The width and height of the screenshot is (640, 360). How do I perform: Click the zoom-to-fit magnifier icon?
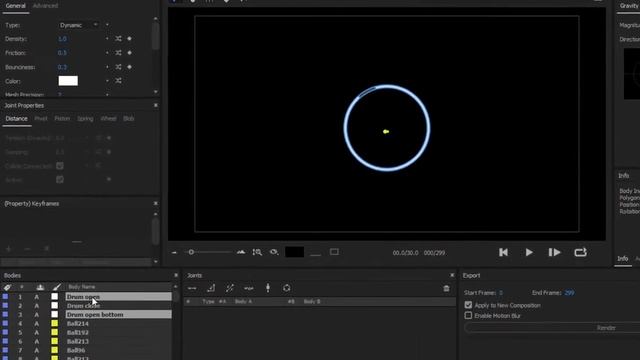click(257, 252)
